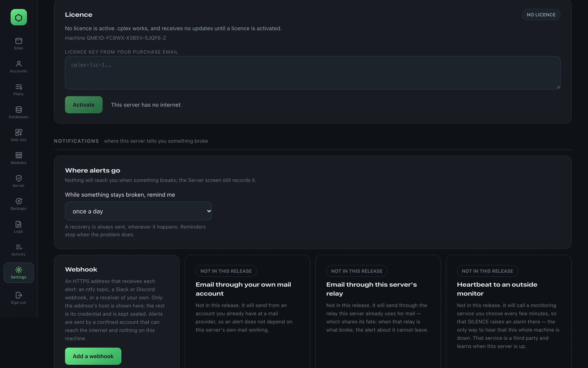Open the remind me 'once a day' dropdown
The height and width of the screenshot is (368, 588).
tap(138, 211)
